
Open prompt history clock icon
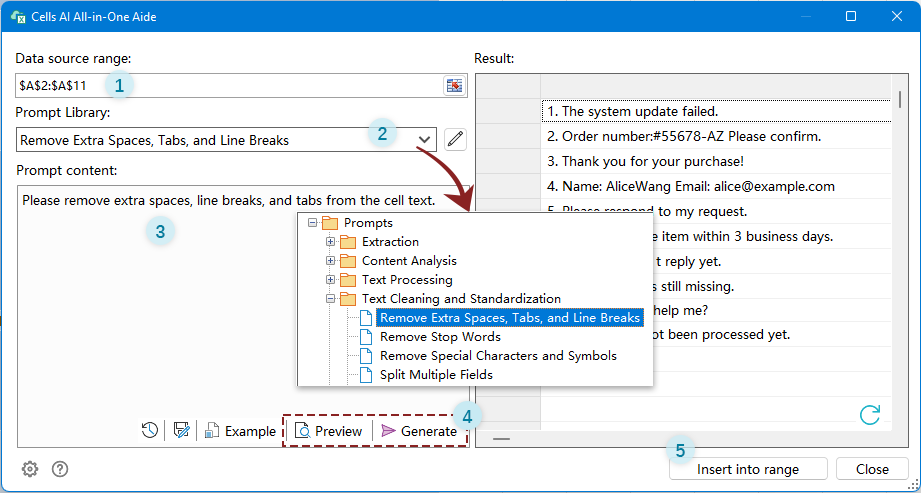pos(150,431)
